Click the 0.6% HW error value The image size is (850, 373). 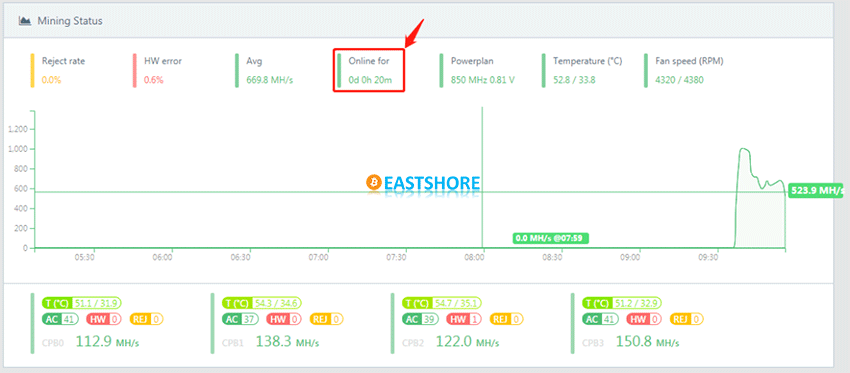(153, 80)
